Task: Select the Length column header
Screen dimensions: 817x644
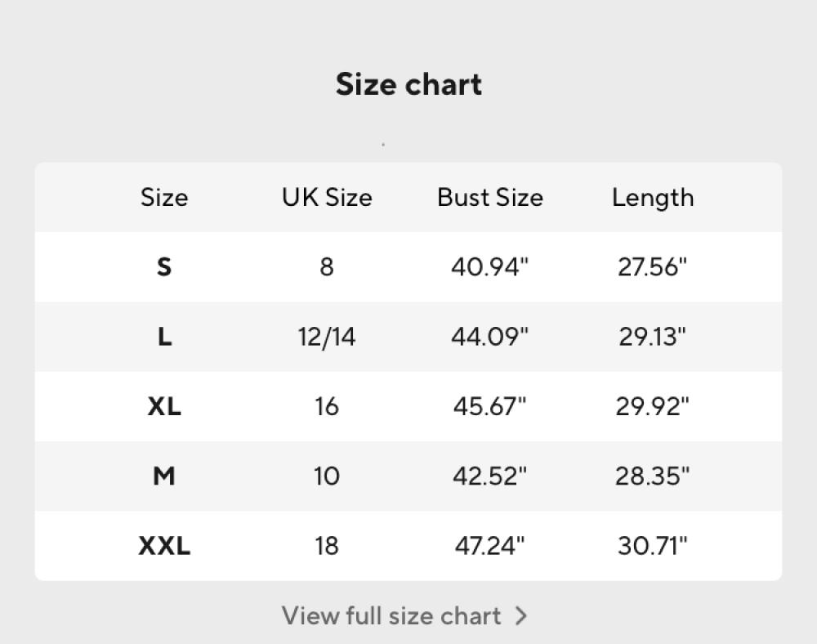Action: click(x=653, y=198)
